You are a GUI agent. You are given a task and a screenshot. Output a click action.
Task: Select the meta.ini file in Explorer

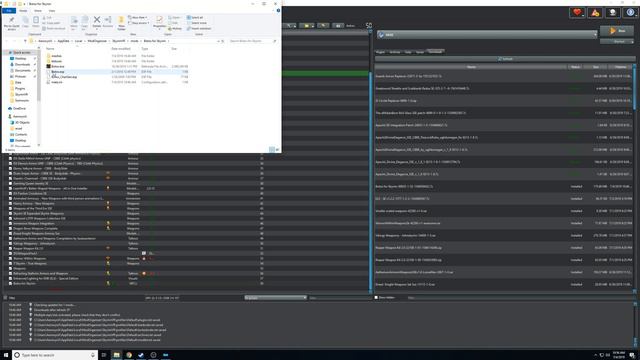(x=57, y=82)
